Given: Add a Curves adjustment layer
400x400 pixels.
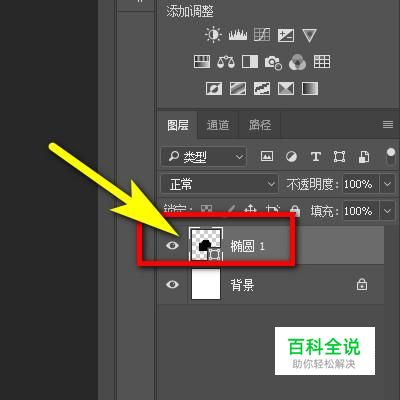Looking at the screenshot, I should coord(262,35).
